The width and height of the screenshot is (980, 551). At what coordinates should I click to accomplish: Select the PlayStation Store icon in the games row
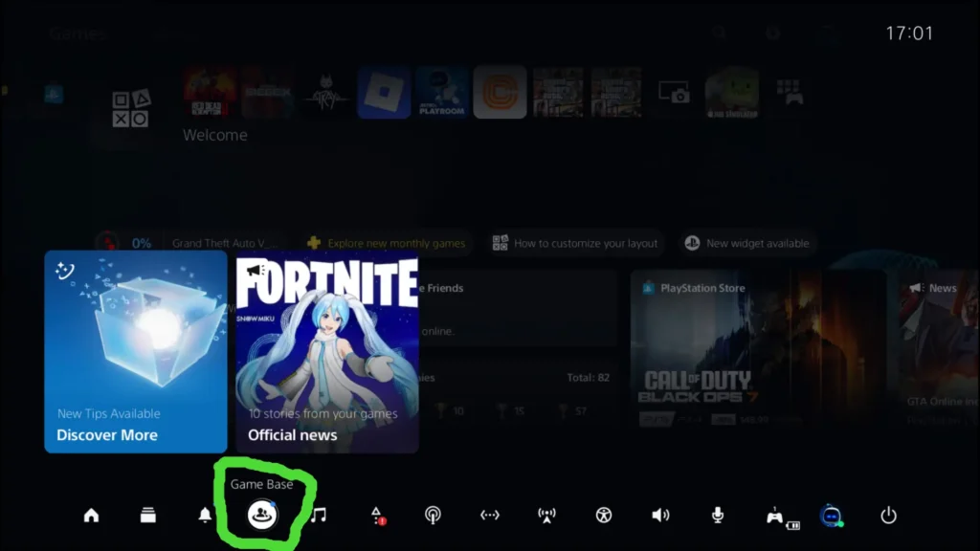point(54,95)
